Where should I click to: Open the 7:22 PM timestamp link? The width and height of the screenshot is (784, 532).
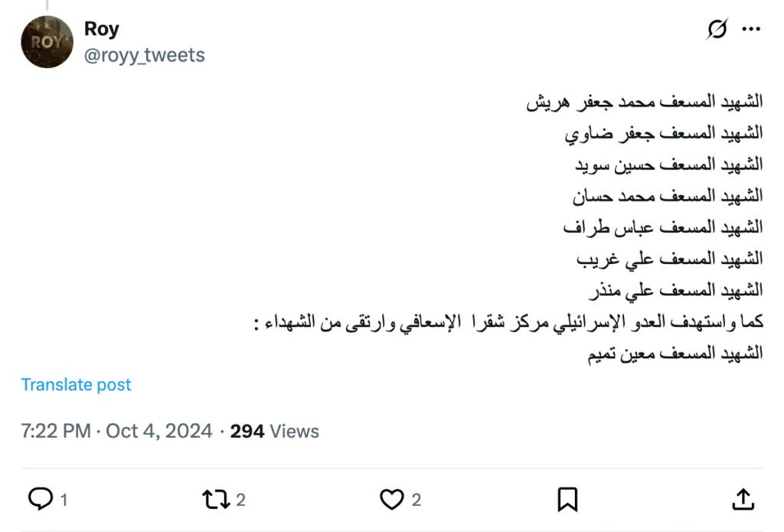[x=56, y=431]
